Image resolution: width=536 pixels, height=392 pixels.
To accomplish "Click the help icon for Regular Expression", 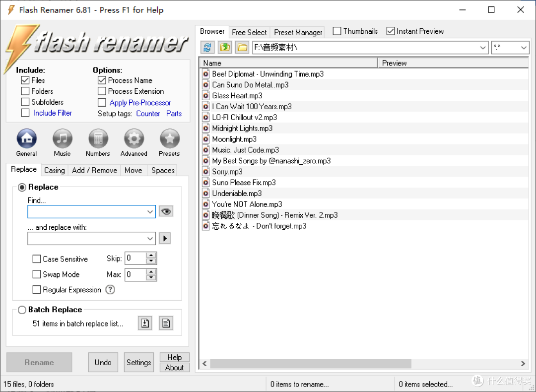I will click(110, 290).
